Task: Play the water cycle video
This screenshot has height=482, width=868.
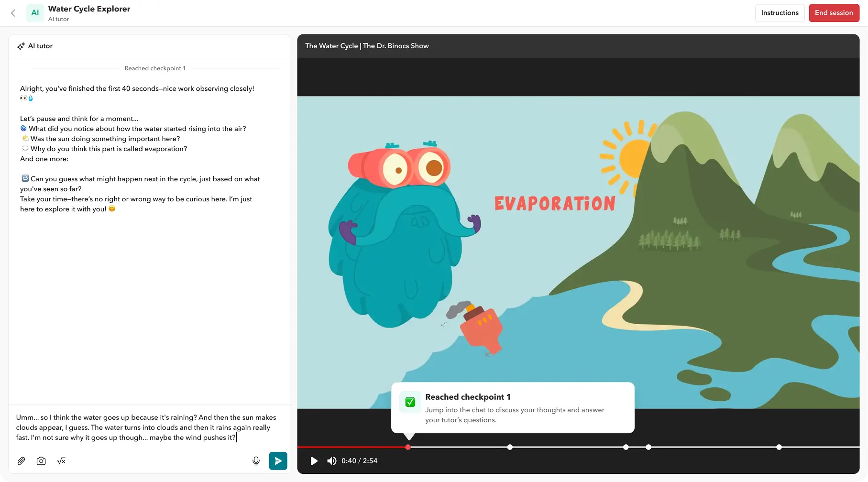Action: click(314, 460)
